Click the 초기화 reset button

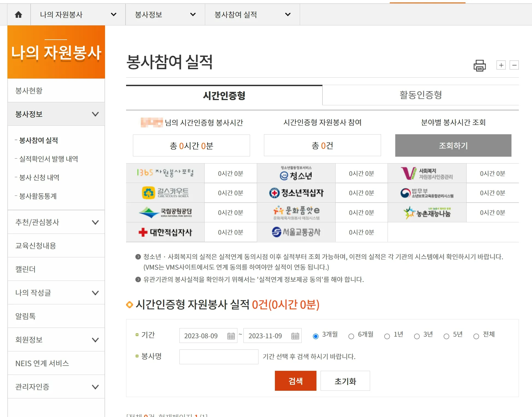point(345,381)
